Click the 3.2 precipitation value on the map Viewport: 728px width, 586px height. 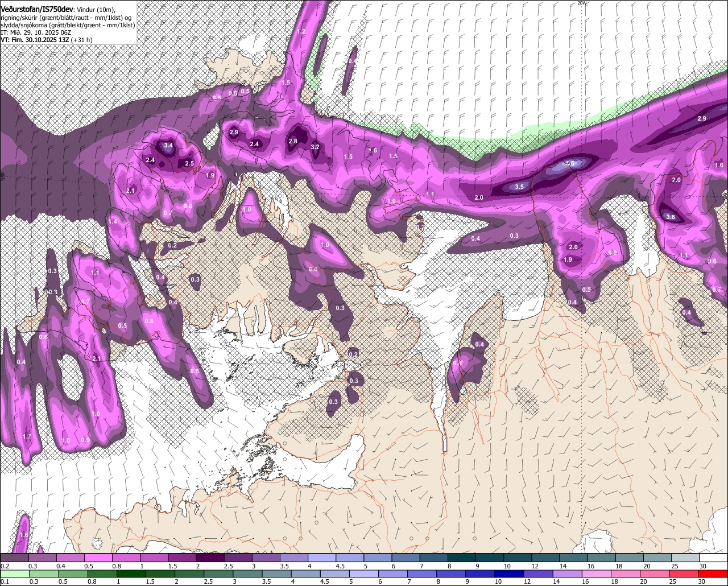[x=315, y=147]
